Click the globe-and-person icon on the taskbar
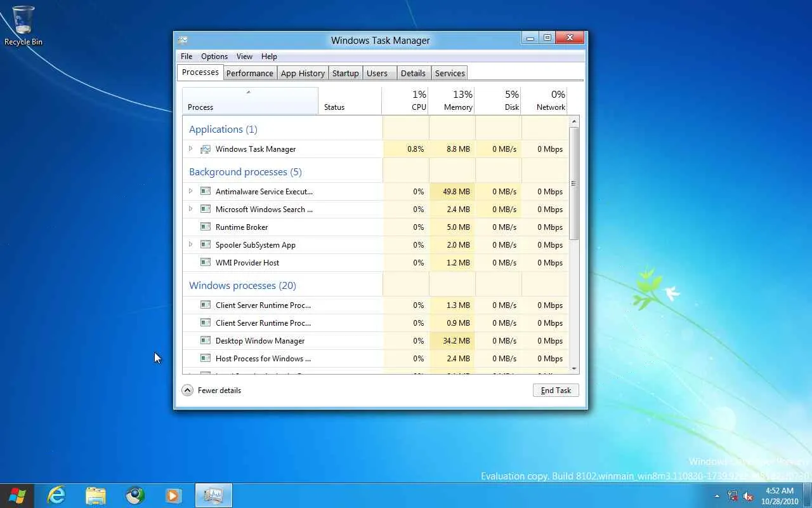Screen dimensions: 812x508 coord(135,495)
